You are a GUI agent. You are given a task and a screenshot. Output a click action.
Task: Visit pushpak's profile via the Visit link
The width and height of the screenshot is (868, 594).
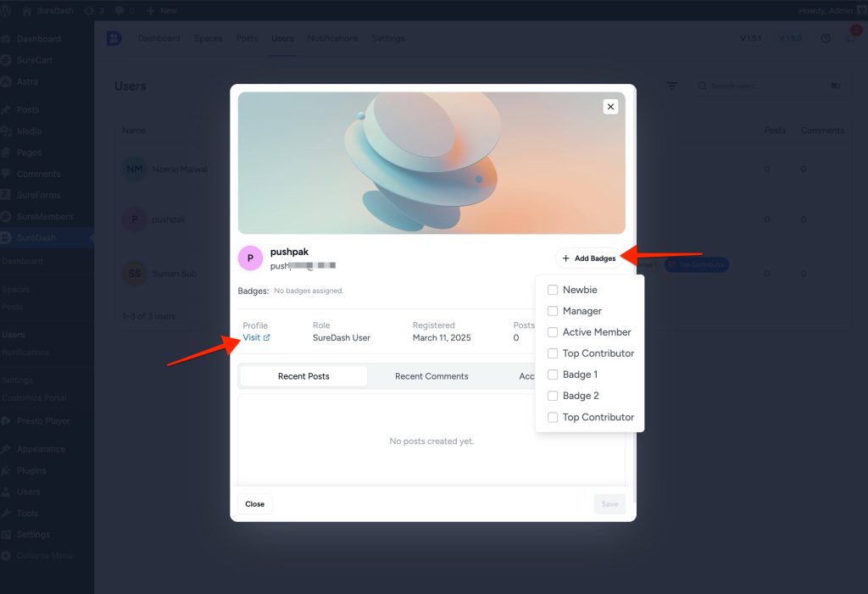pos(254,336)
